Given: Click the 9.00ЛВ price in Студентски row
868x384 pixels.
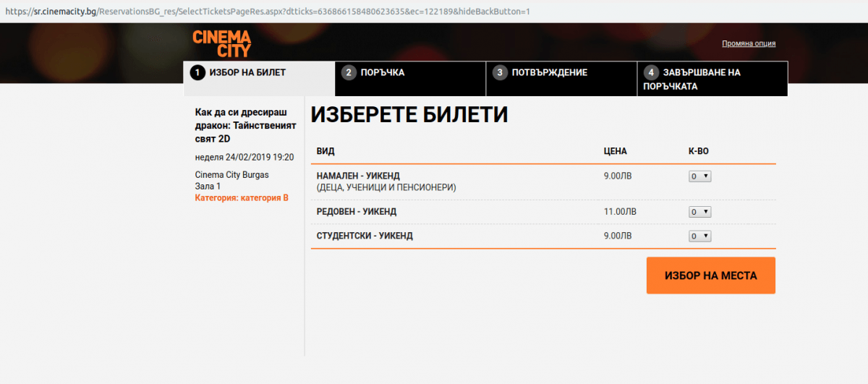Looking at the screenshot, I should [618, 236].
